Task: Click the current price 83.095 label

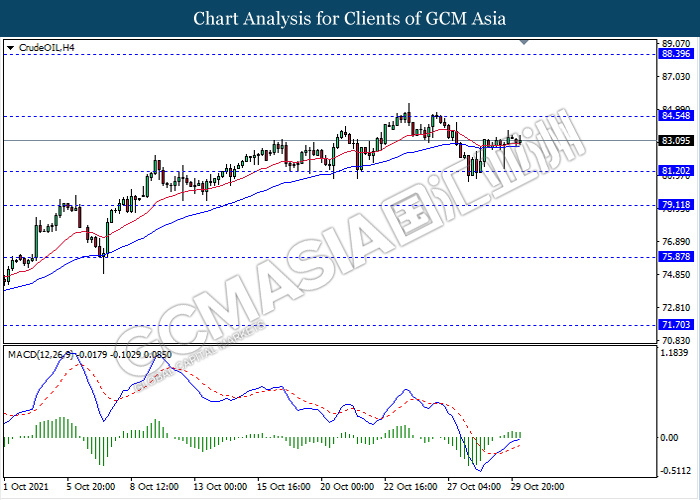Action: point(676,141)
